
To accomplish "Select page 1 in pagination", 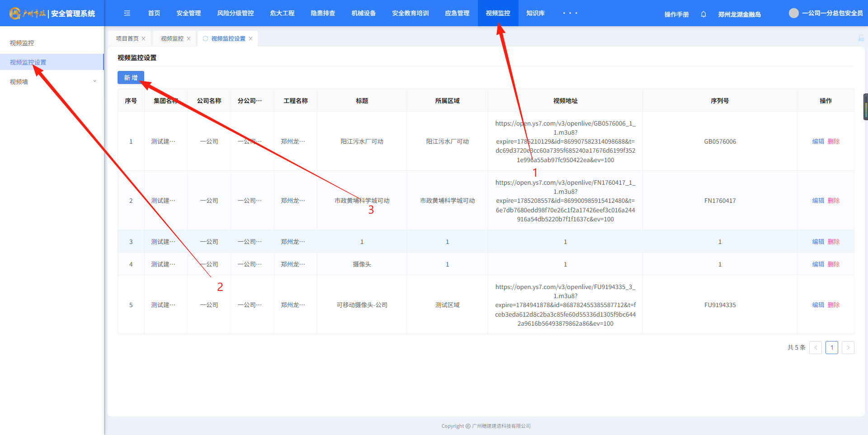I will pos(832,347).
